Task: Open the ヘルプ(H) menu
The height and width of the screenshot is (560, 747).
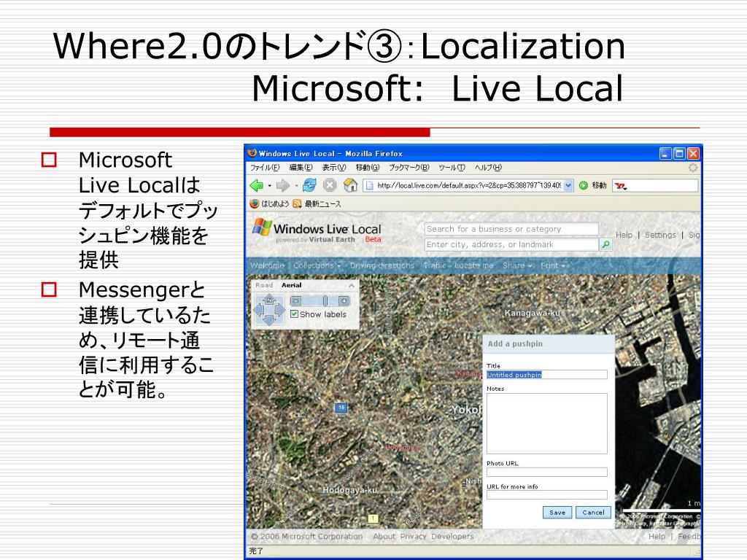Action: 488,168
